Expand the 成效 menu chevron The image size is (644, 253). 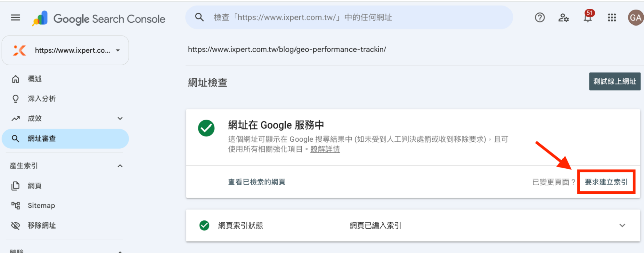coord(120,118)
